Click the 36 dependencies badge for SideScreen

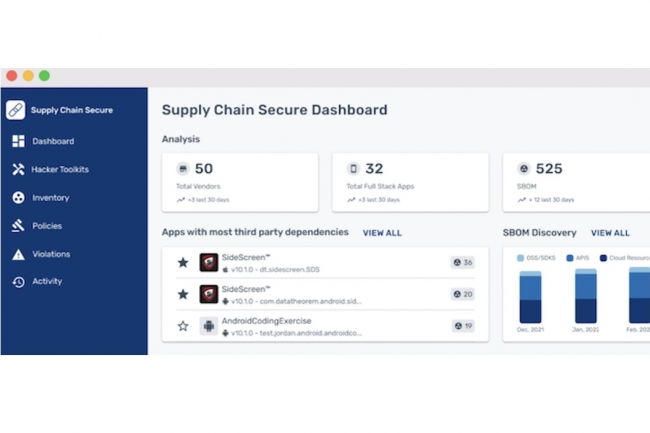pyautogui.click(x=463, y=262)
